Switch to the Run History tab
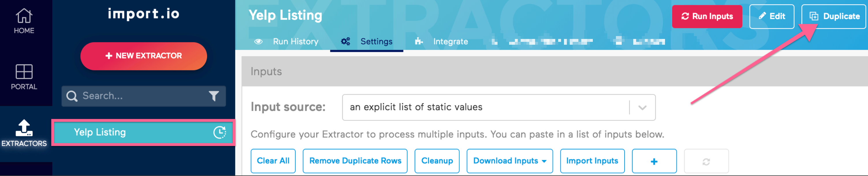The image size is (868, 176). (x=295, y=41)
